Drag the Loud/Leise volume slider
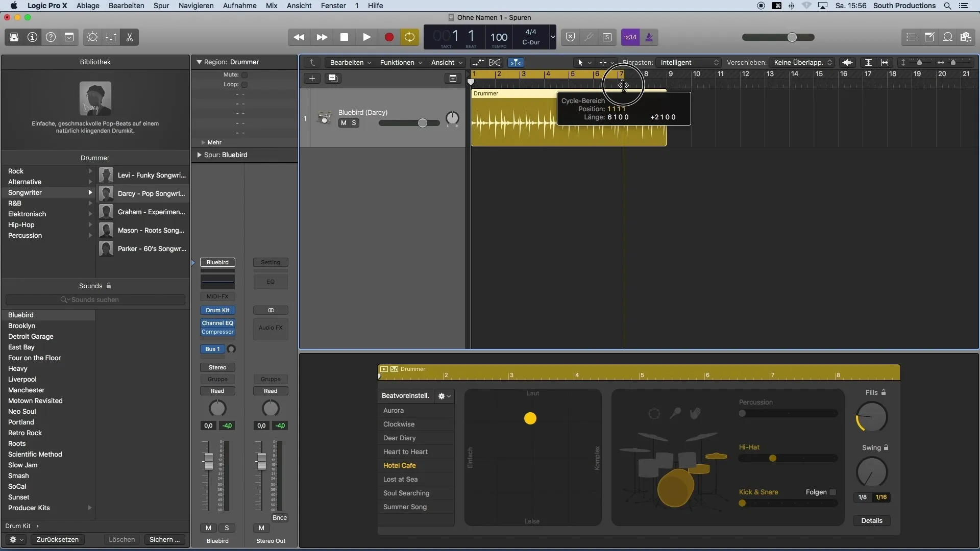Screen dimensions: 980x551 (x=531, y=418)
